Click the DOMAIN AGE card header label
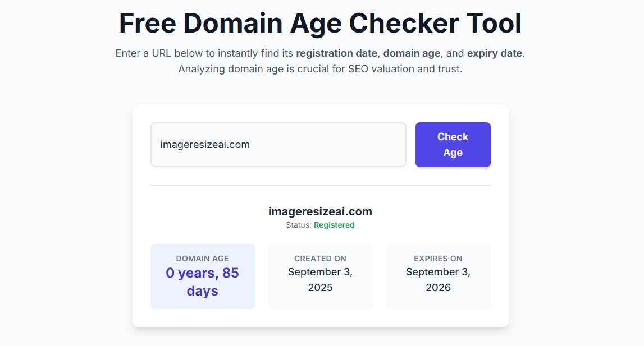This screenshot has height=346, width=644. [x=202, y=259]
